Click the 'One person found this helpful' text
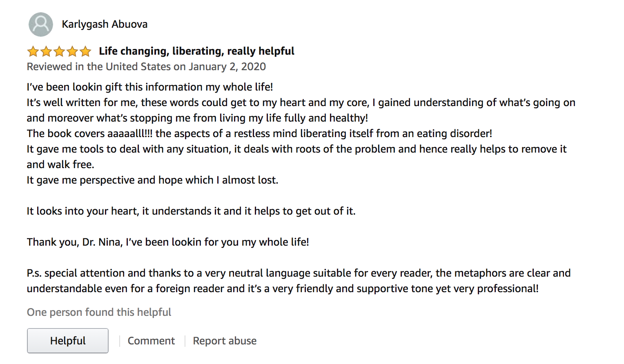This screenshot has height=364, width=624. click(x=99, y=312)
